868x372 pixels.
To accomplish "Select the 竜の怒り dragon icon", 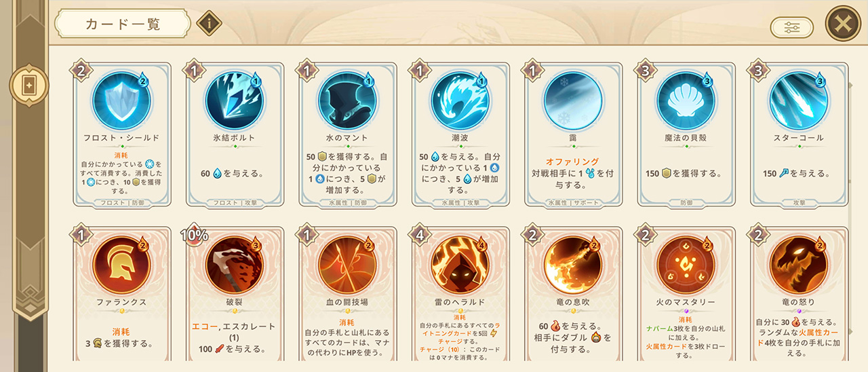I will [797, 263].
